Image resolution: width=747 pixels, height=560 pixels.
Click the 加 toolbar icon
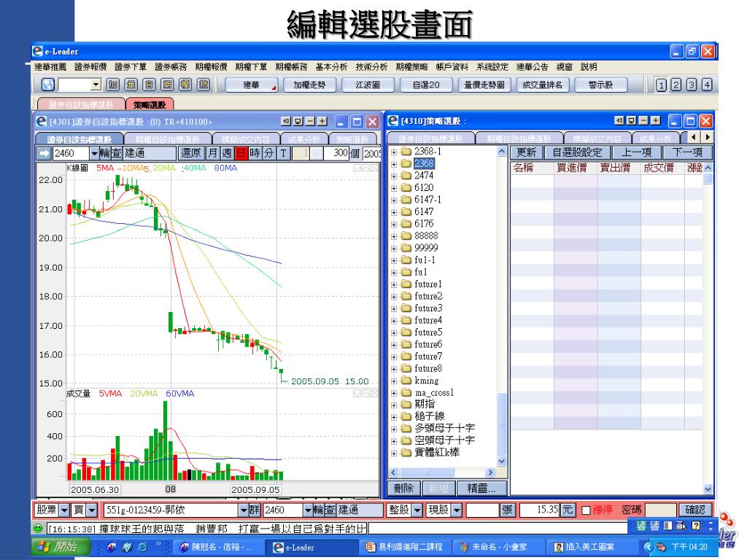pyautogui.click(x=113, y=85)
